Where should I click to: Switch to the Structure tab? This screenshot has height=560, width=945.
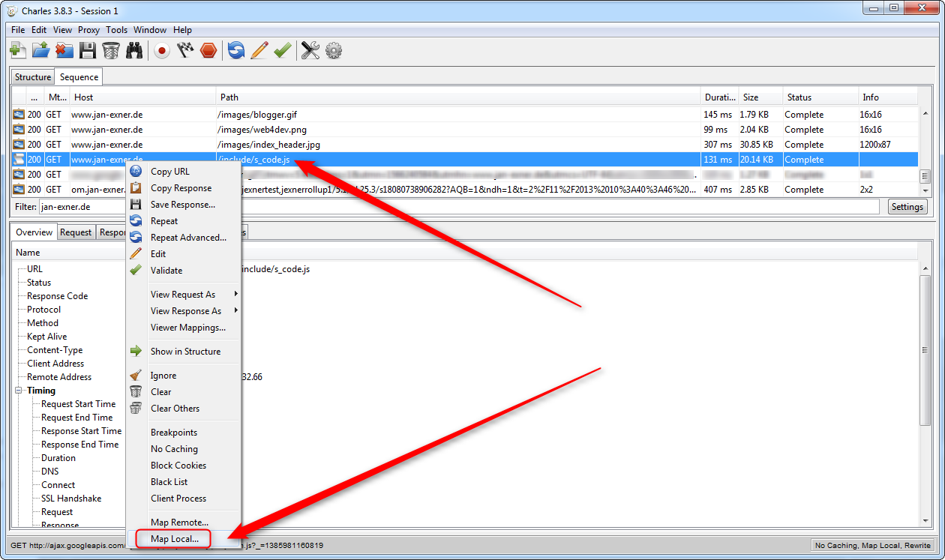33,77
